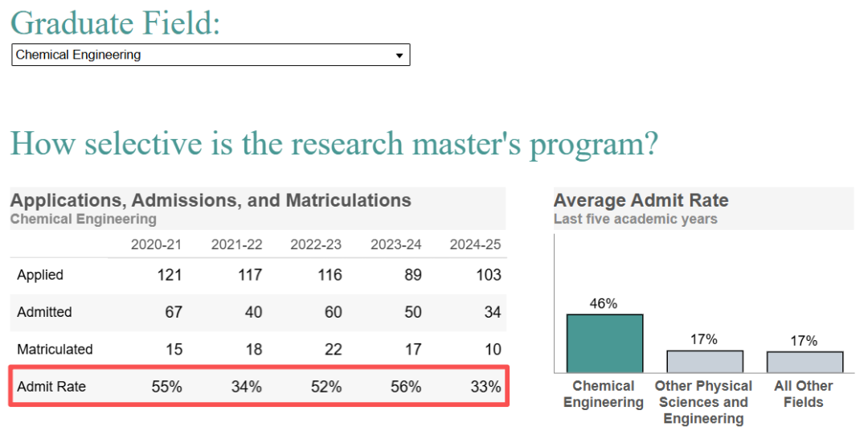This screenshot has width=868, height=431.
Task: Click the dropdown arrow beside Chemical Engineering
Action: click(399, 55)
